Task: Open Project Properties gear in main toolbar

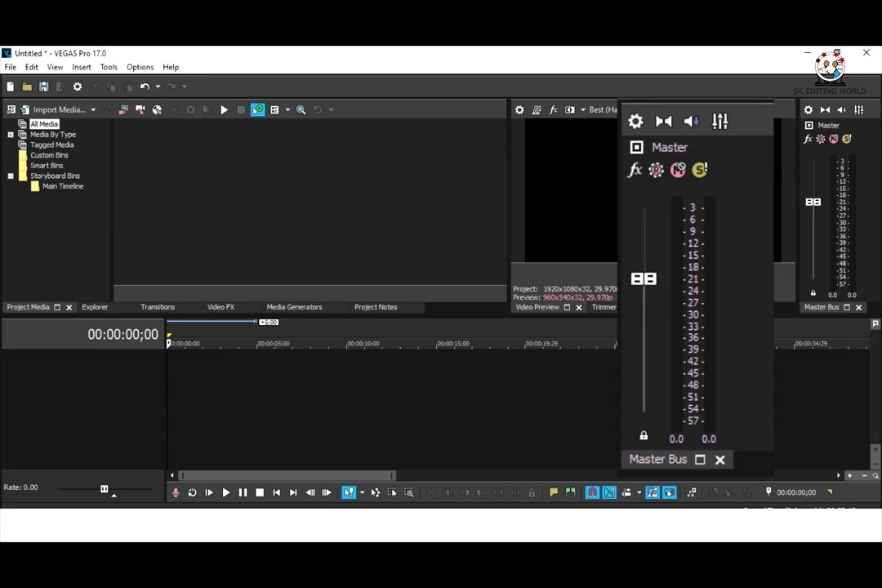Action: [78, 87]
